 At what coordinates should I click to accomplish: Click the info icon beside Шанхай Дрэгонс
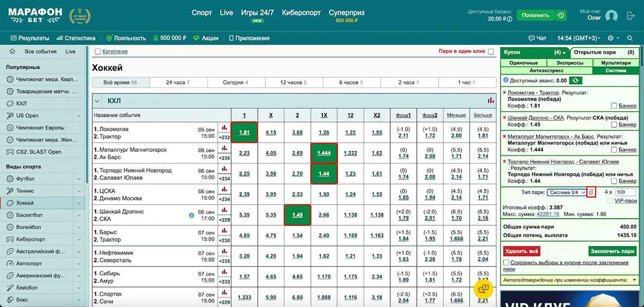[191, 215]
